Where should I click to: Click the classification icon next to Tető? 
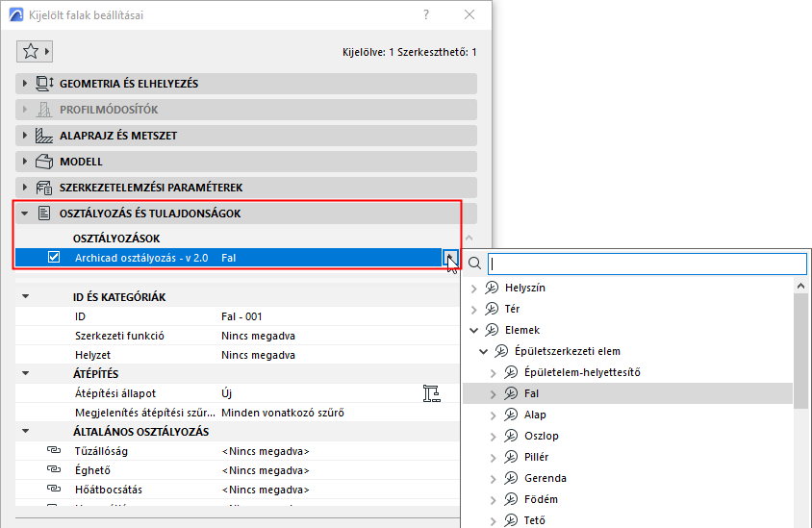click(511, 520)
